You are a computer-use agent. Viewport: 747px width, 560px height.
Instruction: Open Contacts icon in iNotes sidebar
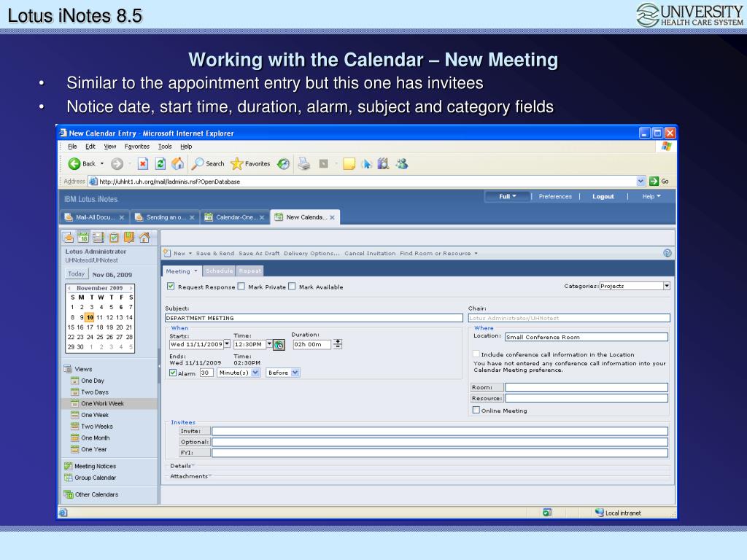pos(98,237)
